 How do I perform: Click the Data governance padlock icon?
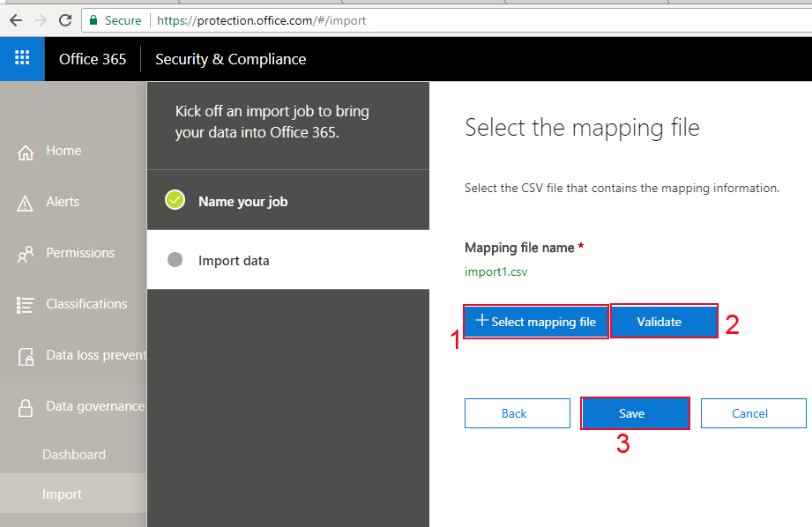[x=26, y=407]
